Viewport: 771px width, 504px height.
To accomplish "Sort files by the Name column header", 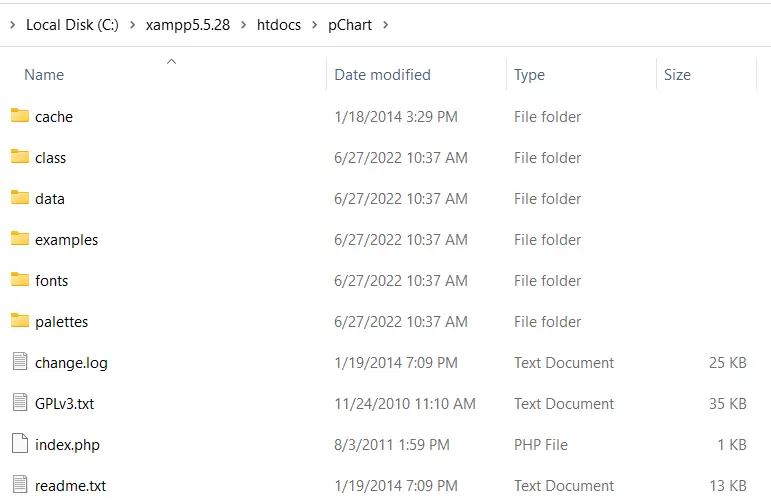I will coord(44,75).
